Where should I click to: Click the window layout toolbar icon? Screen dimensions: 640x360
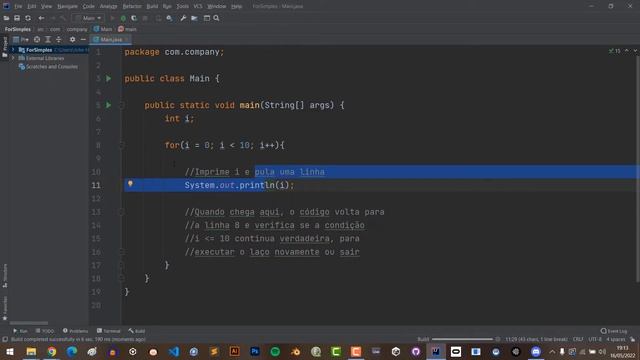[x=207, y=18]
